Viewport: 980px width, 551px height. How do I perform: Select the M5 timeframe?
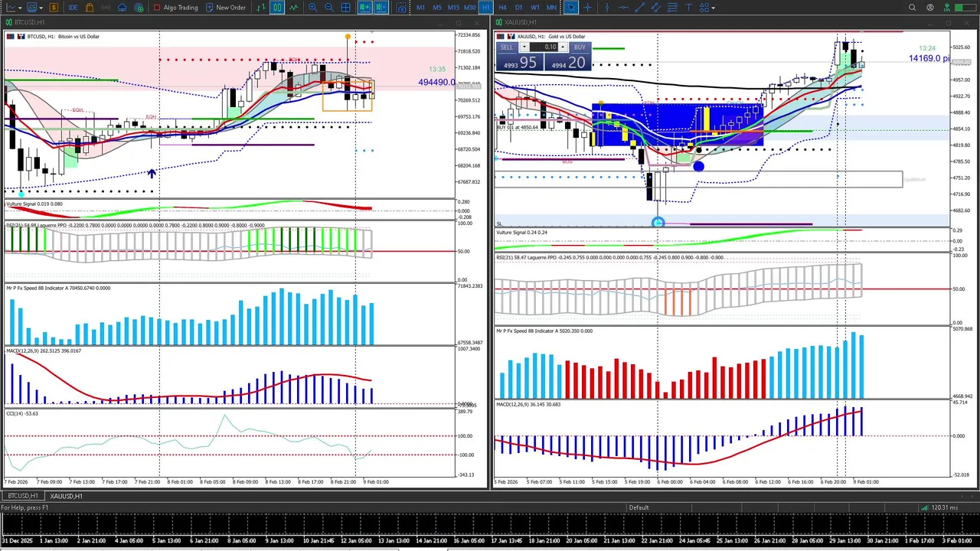pos(437,8)
